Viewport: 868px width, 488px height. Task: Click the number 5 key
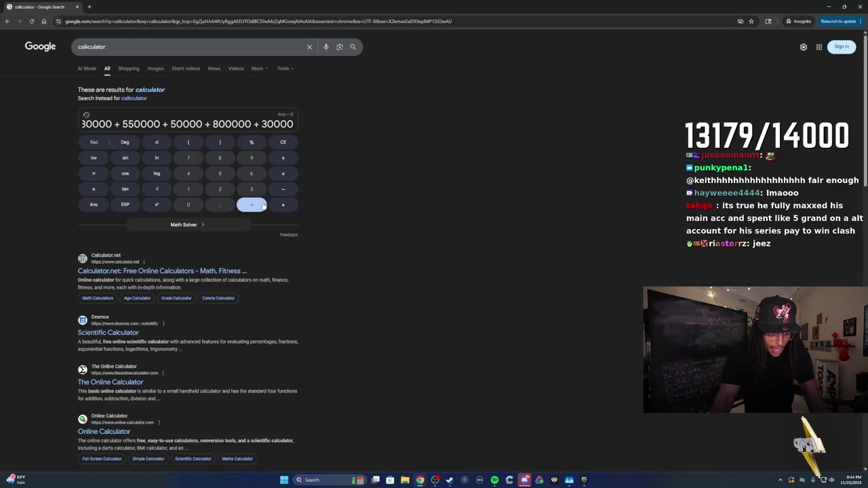220,174
